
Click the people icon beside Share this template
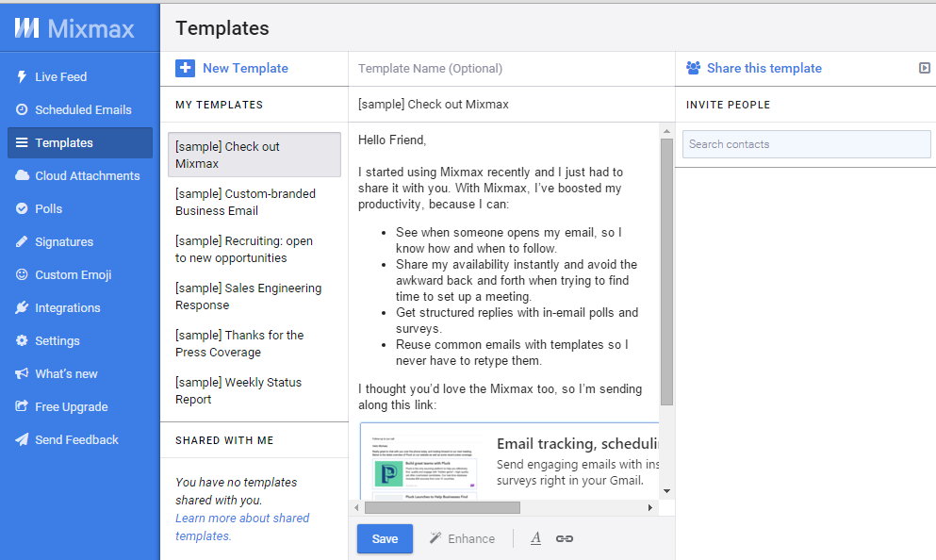(693, 68)
